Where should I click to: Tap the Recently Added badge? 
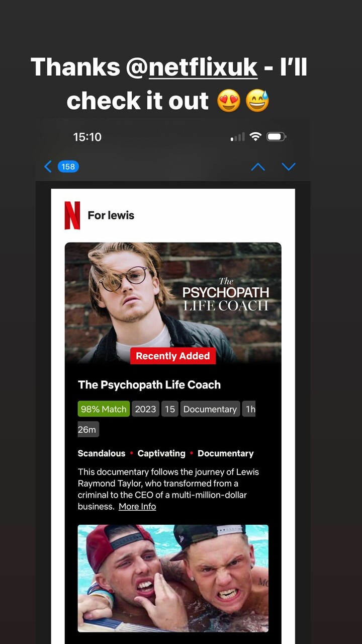click(173, 356)
